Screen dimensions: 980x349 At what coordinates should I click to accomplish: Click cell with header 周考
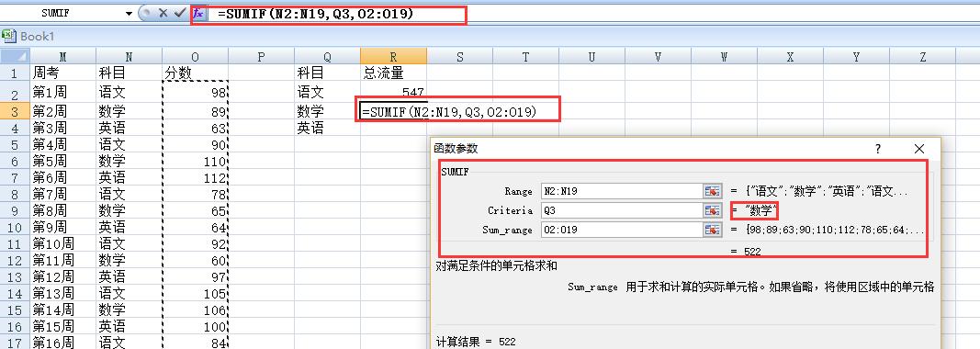tap(62, 73)
